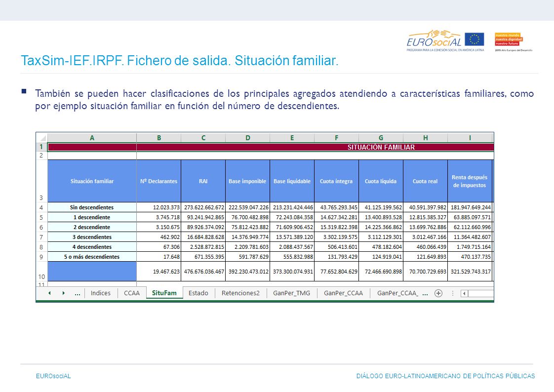Screen dimensions: 554x392
Task: Open the Indices sheet tab
Action: [101, 293]
